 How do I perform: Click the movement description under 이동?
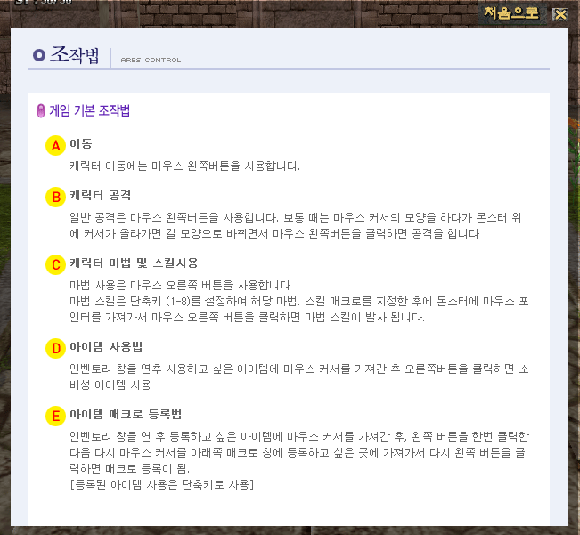click(x=184, y=166)
